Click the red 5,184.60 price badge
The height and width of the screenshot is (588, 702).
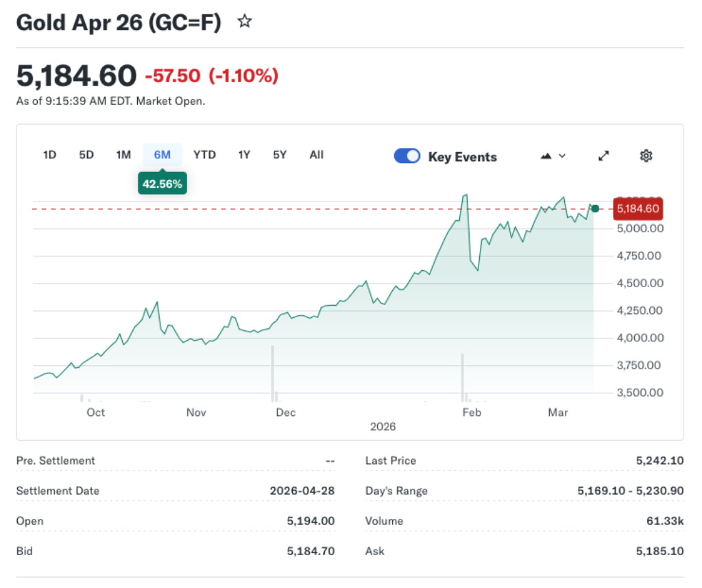(x=638, y=208)
